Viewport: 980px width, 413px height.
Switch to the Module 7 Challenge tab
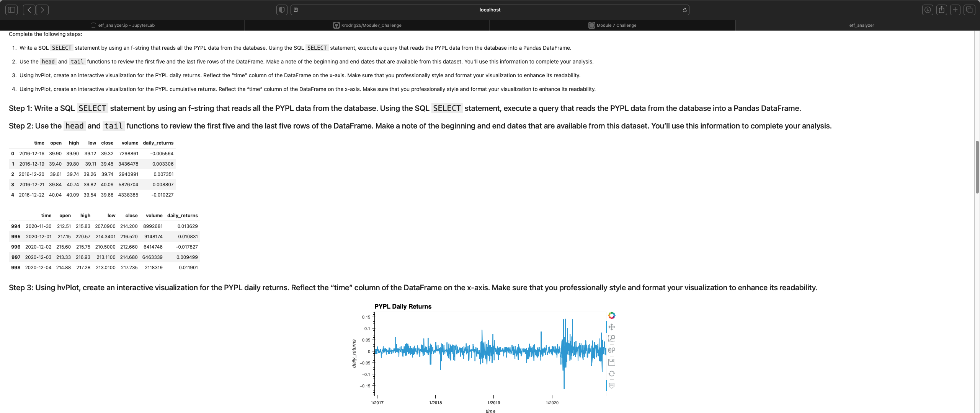tap(612, 25)
